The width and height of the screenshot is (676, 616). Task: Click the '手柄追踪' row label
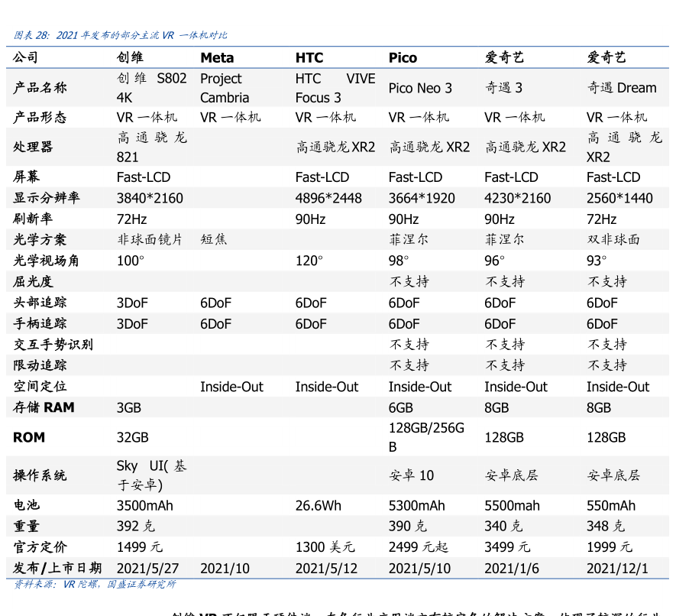click(40, 323)
